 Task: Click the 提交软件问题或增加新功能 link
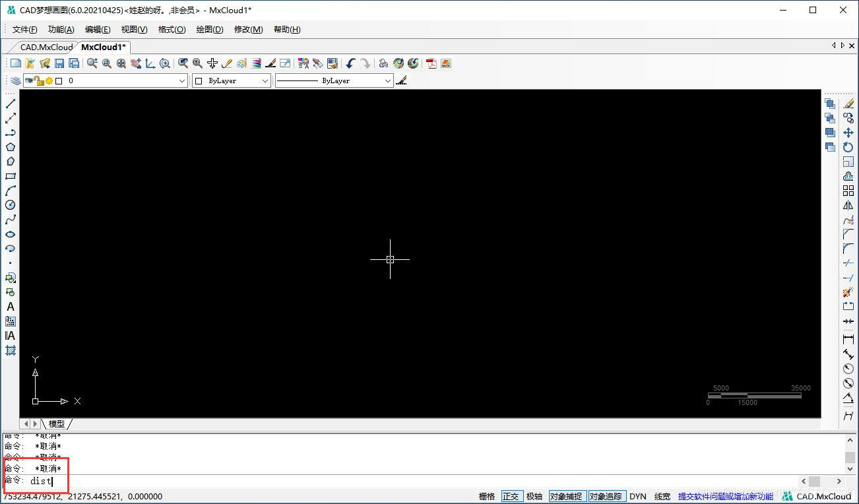pos(726,496)
